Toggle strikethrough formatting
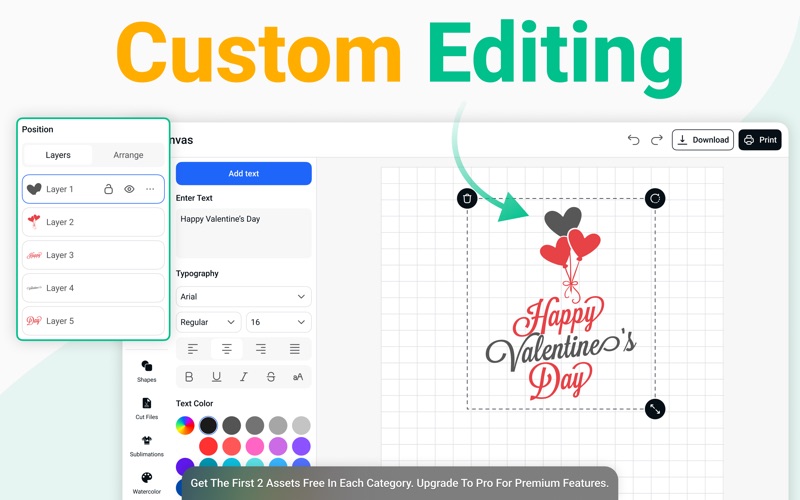Viewport: 800px width, 500px height. (x=271, y=377)
